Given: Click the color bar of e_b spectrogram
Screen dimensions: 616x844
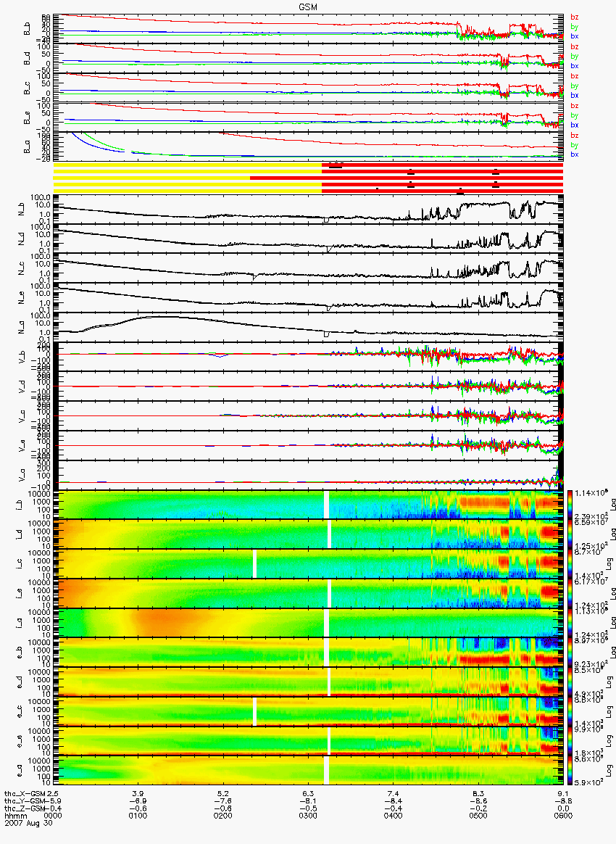Looking at the screenshot, I should pyautogui.click(x=571, y=652).
